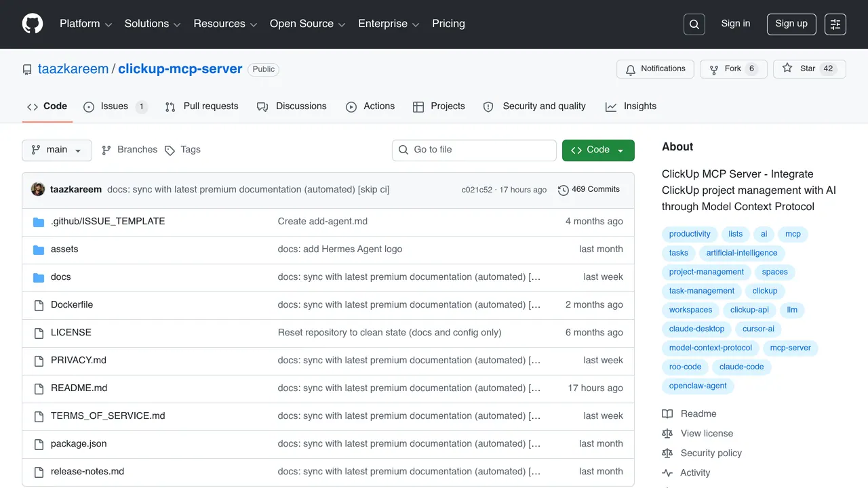Viewport: 868px width, 488px height.
Task: Select the openclaw-agent topic tag
Action: coord(698,386)
